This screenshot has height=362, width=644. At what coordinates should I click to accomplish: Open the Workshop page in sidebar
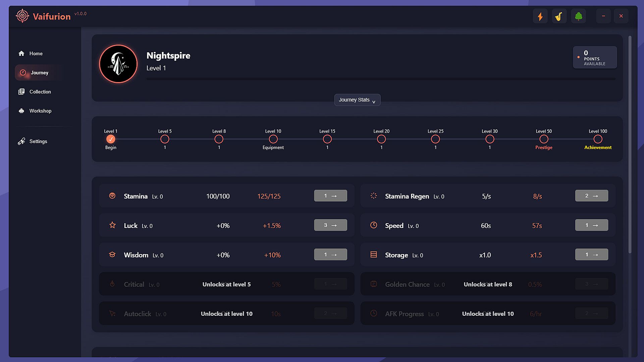[x=40, y=111]
